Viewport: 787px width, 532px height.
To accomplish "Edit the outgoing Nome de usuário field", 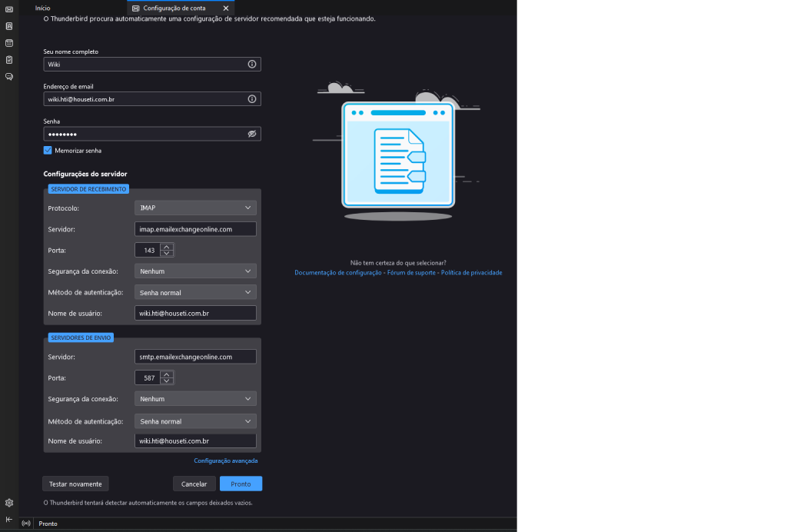I will pyautogui.click(x=195, y=441).
